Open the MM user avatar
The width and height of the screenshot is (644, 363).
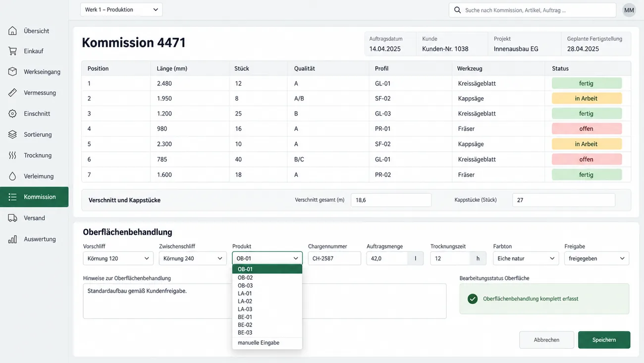click(629, 10)
